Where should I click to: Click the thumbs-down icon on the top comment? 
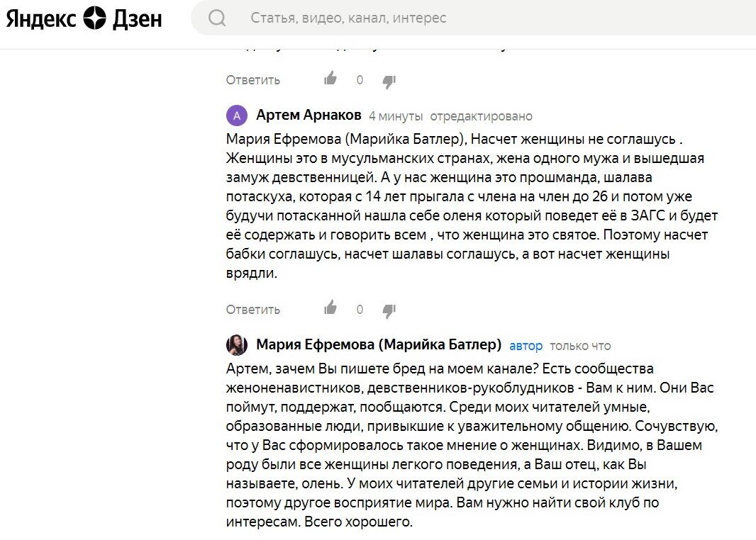tap(389, 81)
